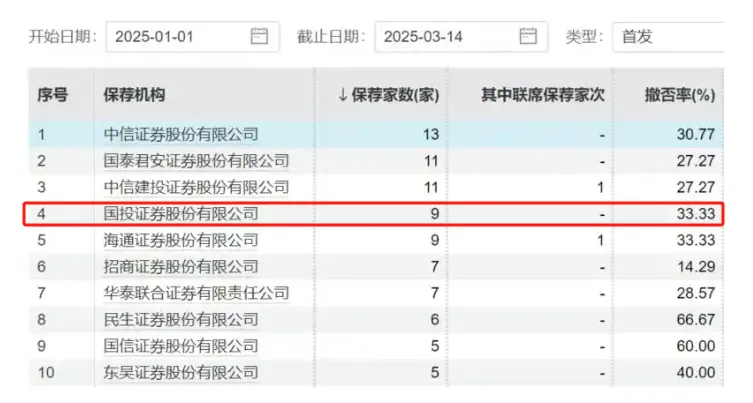753x403 pixels.
Task: Open the end date calendar icon
Action: tap(528, 36)
